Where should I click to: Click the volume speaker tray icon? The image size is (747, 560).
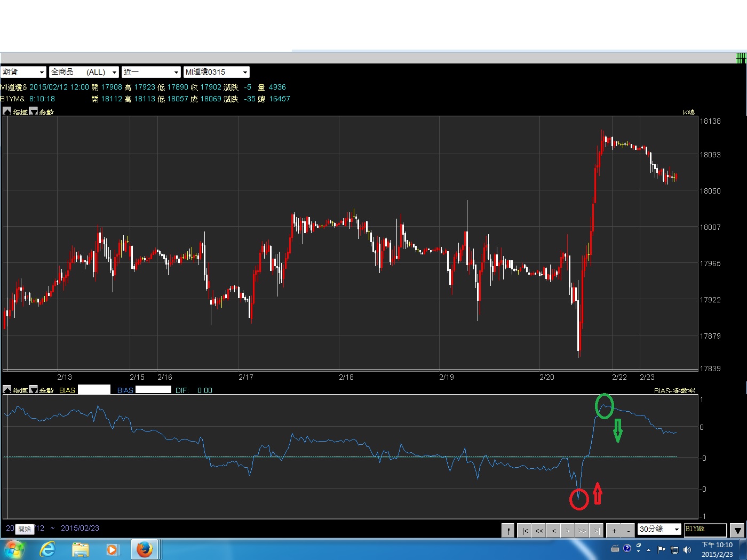tap(687, 550)
